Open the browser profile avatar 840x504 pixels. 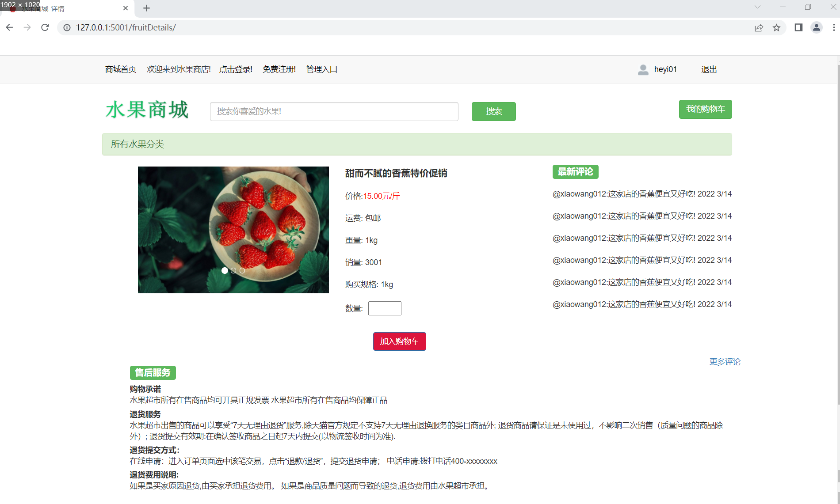816,27
